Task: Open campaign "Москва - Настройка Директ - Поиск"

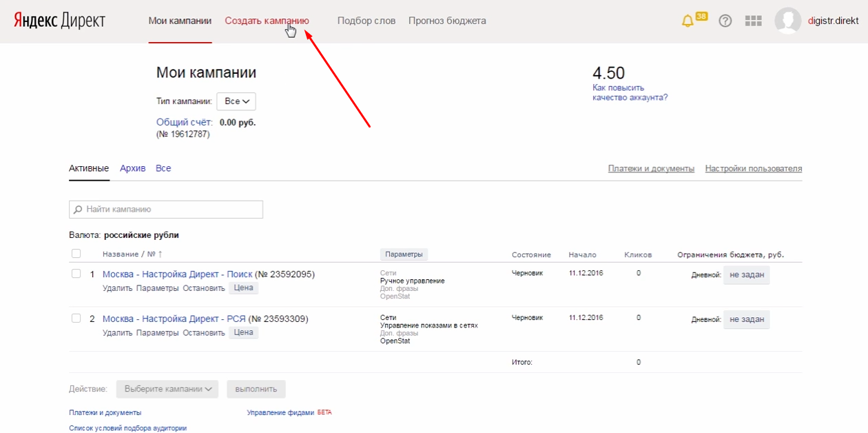Action: click(x=178, y=274)
